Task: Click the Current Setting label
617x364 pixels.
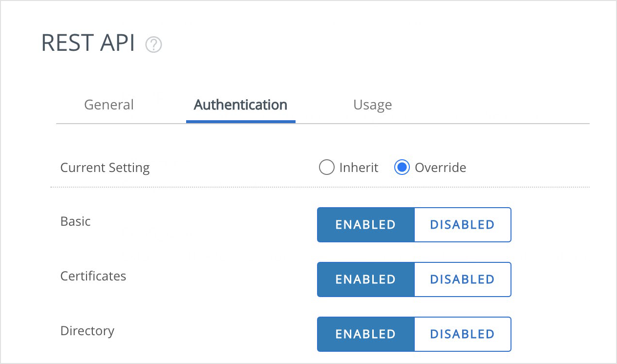Action: [105, 168]
